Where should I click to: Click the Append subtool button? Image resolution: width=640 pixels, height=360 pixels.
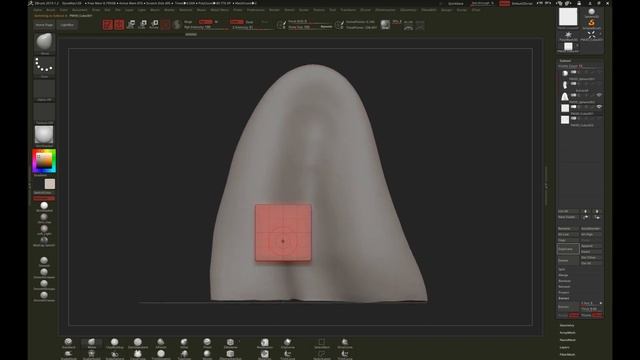point(591,246)
